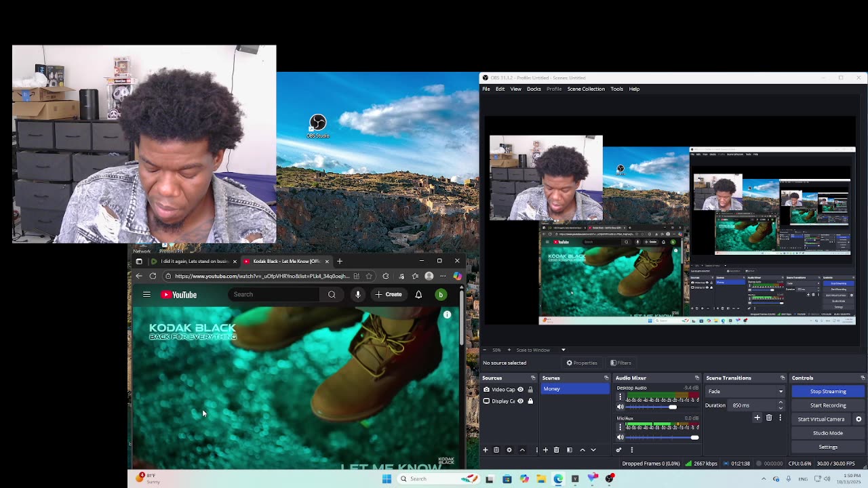The width and height of the screenshot is (868, 488).
Task: Click Stop Streaming button
Action: 828,391
